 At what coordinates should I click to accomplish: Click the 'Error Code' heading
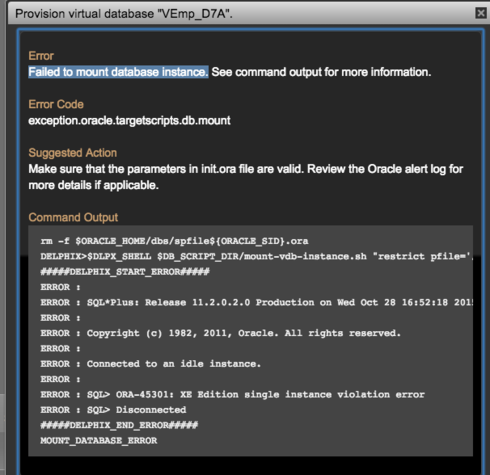tap(56, 104)
